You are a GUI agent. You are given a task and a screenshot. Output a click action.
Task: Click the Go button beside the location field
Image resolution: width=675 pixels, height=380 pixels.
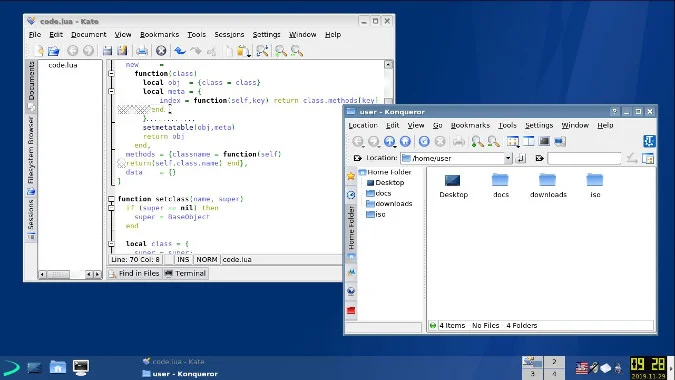point(520,158)
